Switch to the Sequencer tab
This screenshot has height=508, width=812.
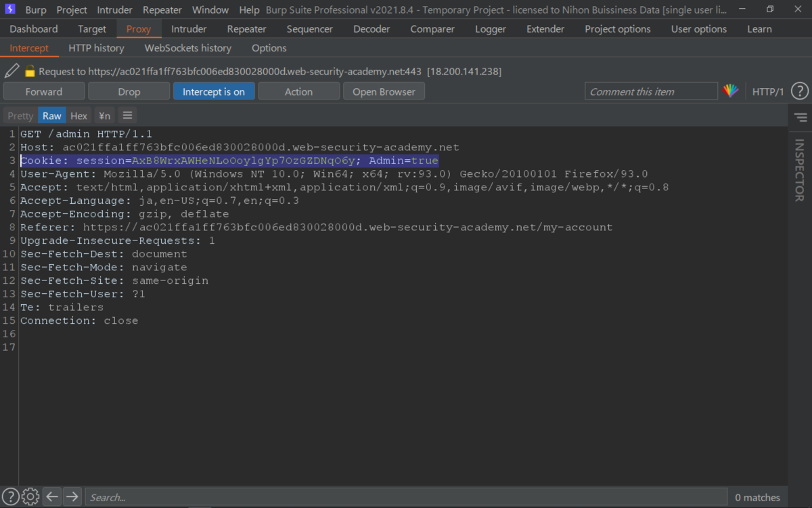click(x=310, y=29)
